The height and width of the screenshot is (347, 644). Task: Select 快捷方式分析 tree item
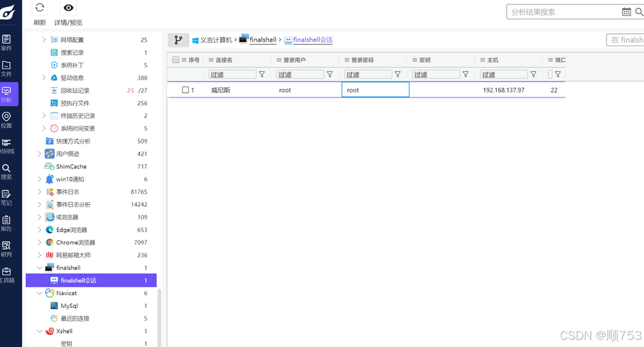(73, 141)
